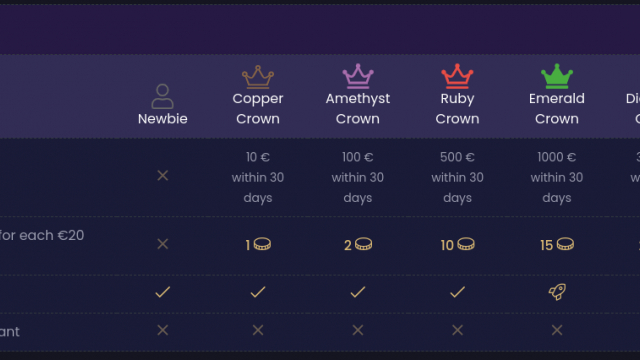Click the checkmark under Newbie column
Viewport: 640px width, 360px height.
(x=162, y=292)
